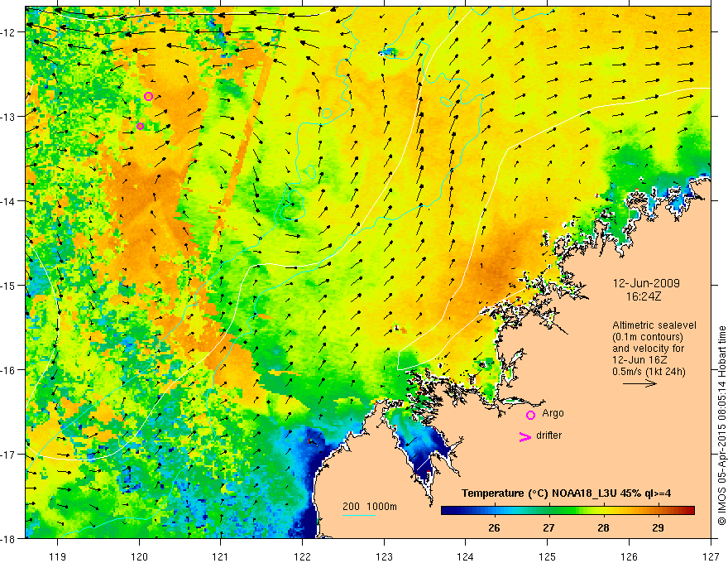This screenshot has width=728, height=563.
Task: Click the magenta drifter arrowhead in the legend
Action: (x=525, y=436)
